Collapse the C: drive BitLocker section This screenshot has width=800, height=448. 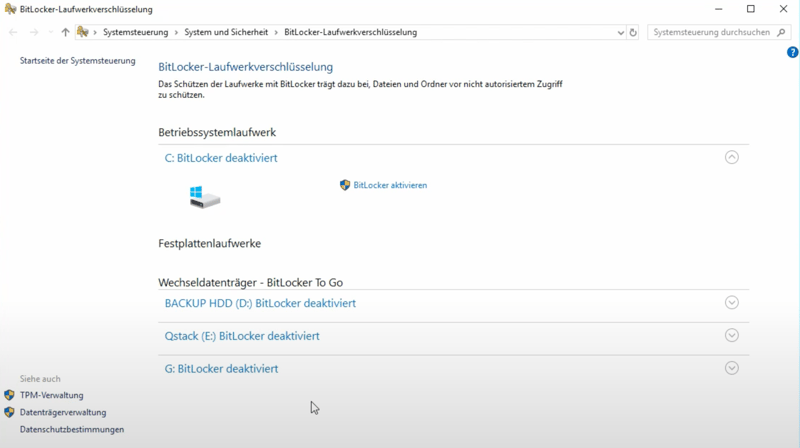pos(732,157)
